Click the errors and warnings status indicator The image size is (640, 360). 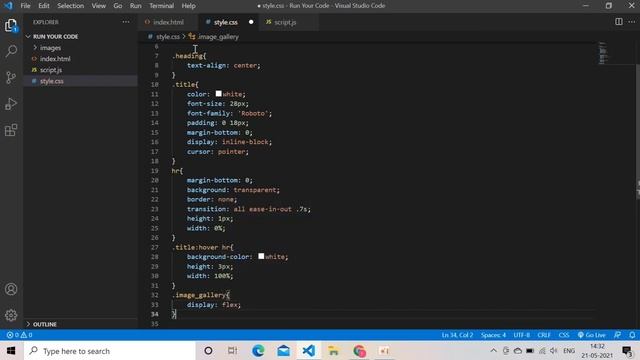click(x=19, y=335)
